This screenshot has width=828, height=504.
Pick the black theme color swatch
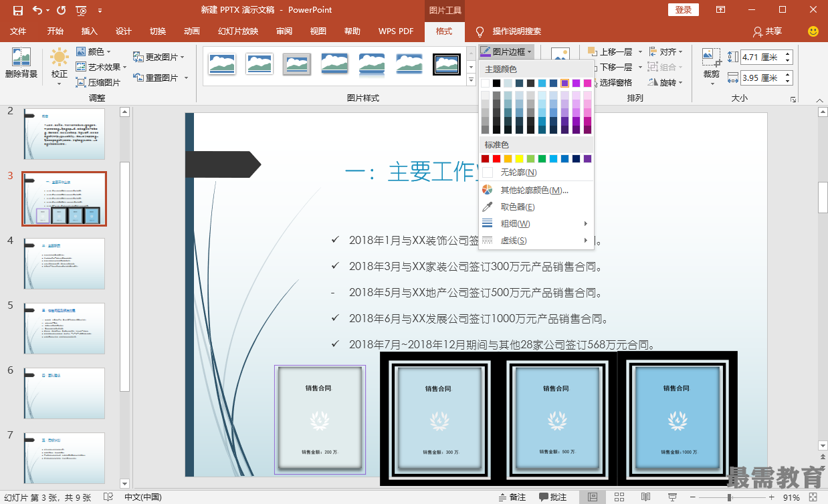point(496,83)
